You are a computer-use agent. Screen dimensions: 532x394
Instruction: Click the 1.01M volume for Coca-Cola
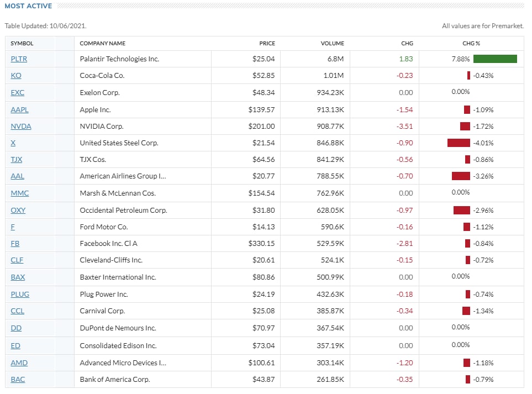[x=334, y=76]
